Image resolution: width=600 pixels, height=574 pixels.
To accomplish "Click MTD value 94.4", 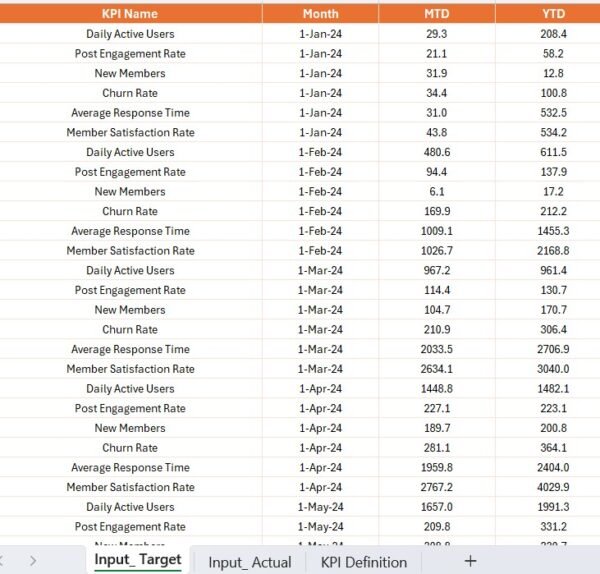I will 437,172.
